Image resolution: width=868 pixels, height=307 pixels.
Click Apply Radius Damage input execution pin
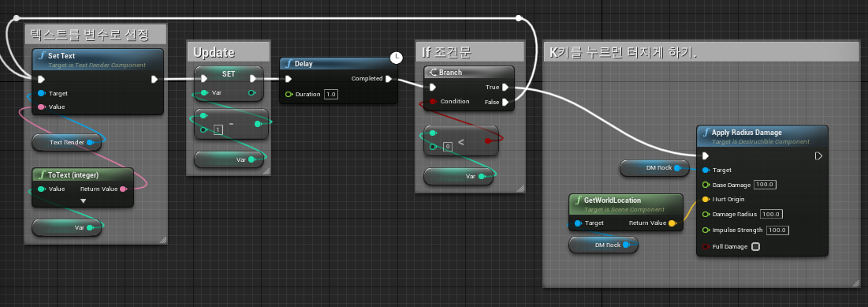click(706, 156)
